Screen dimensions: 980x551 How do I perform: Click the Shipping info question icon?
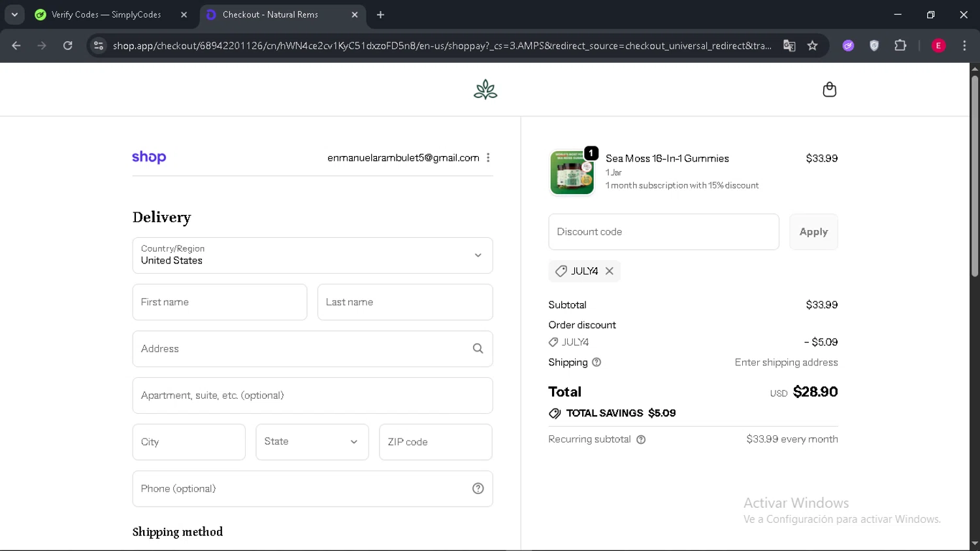pos(596,362)
